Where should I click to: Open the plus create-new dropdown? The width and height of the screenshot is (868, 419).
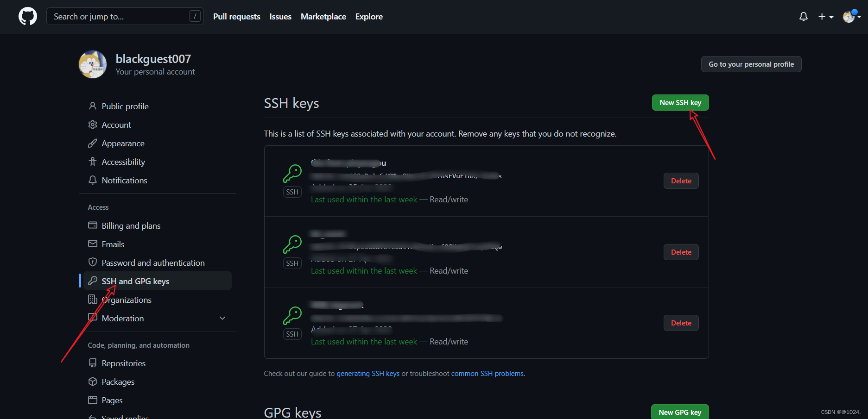826,17
